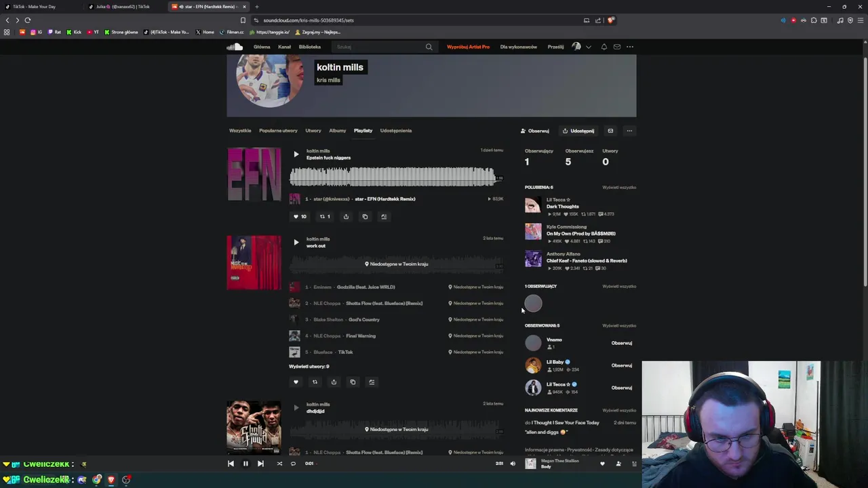Open Kanał in the header navigation
The image size is (868, 488).
click(284, 47)
